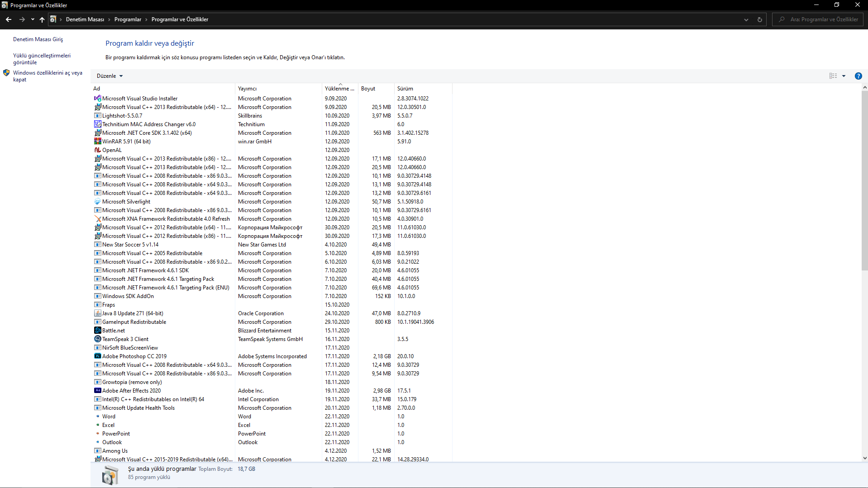Click the PowerPoint program icon

click(x=97, y=433)
